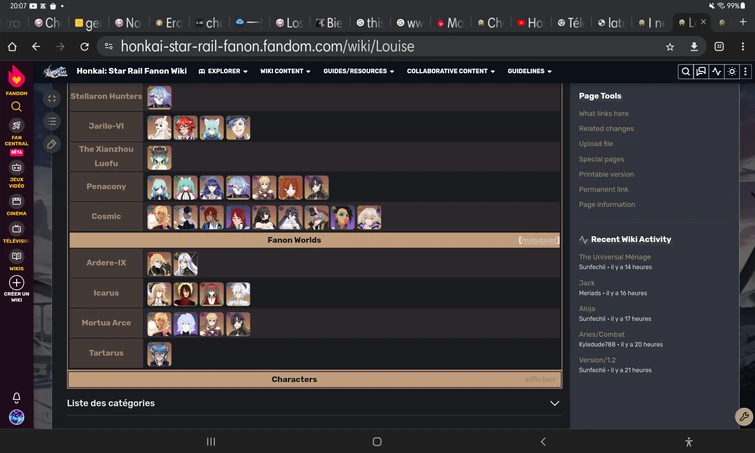This screenshot has width=755, height=453.
Task: Reload the current page
Action: [84, 47]
